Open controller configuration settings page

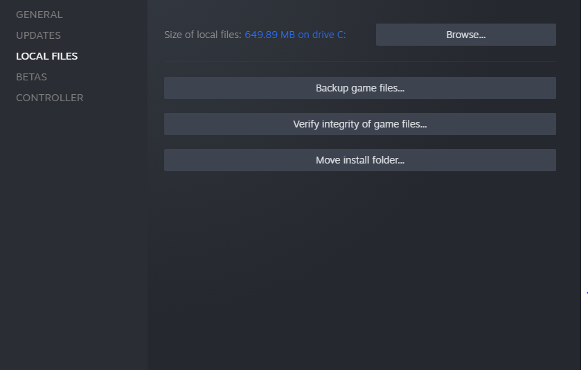click(49, 98)
